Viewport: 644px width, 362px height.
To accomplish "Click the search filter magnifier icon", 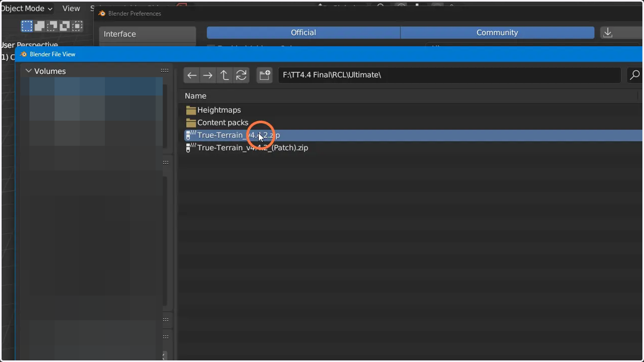I will [x=635, y=75].
